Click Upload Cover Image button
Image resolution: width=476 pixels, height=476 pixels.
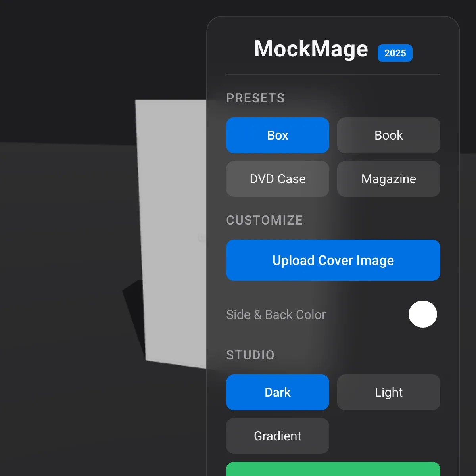coord(333,260)
